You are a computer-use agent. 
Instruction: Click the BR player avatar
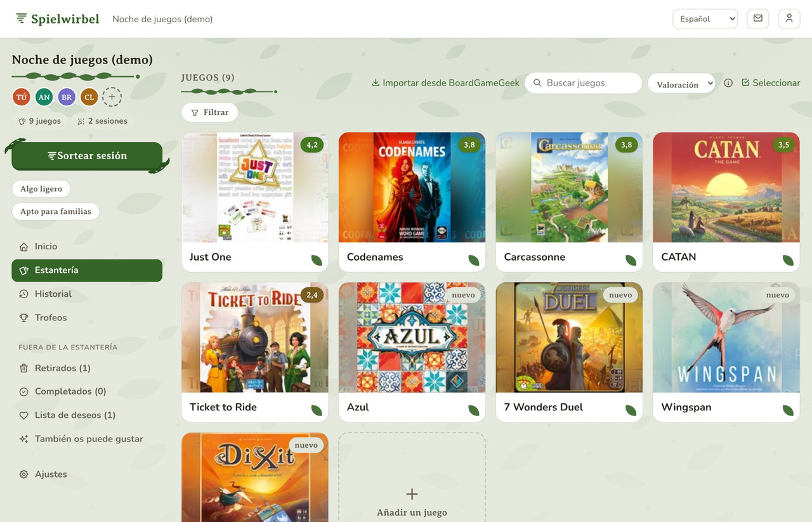click(67, 97)
